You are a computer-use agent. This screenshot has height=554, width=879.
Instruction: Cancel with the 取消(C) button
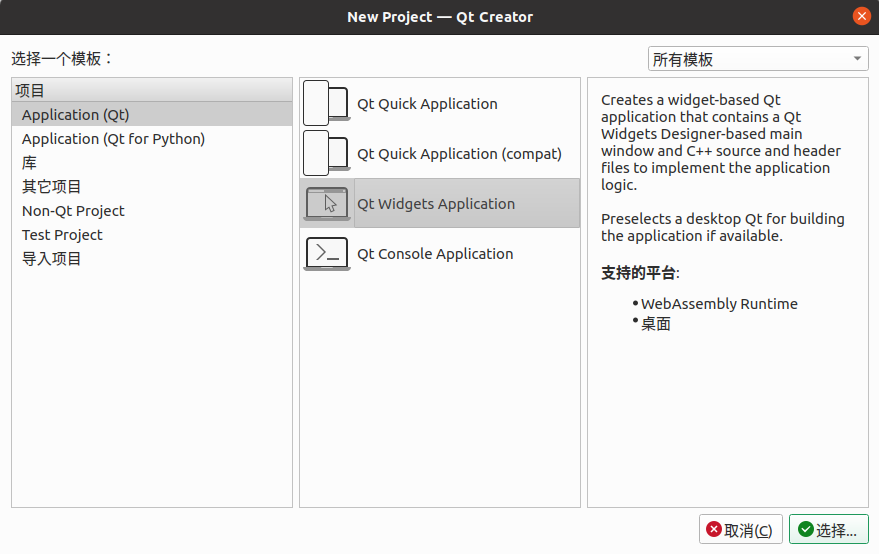(x=741, y=529)
